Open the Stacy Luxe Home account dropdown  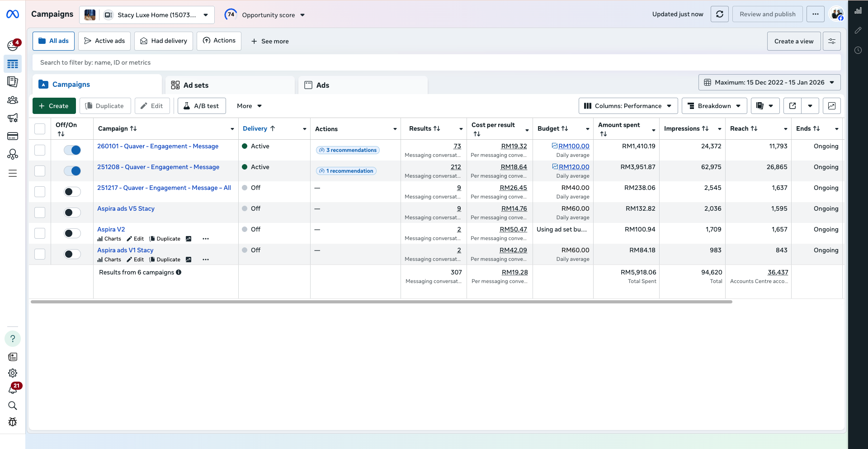coord(146,15)
